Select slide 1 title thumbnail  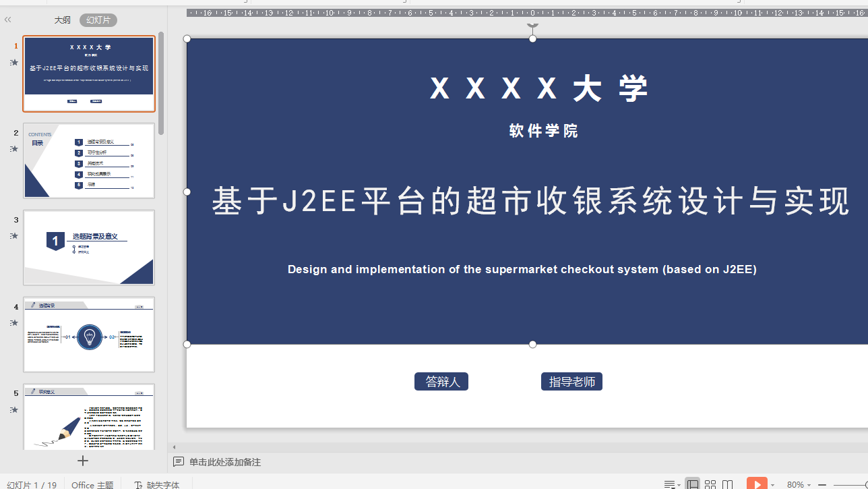click(89, 74)
